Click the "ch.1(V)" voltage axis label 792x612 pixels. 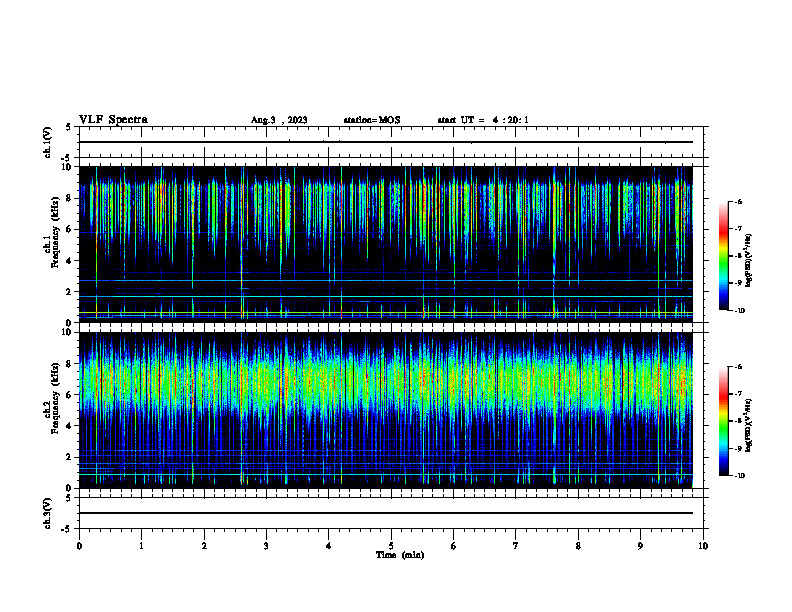coord(47,142)
